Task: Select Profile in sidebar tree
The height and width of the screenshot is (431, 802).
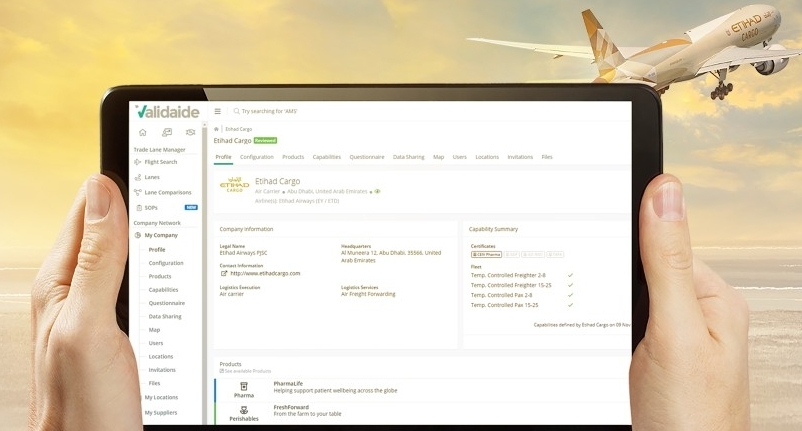Action: point(157,250)
